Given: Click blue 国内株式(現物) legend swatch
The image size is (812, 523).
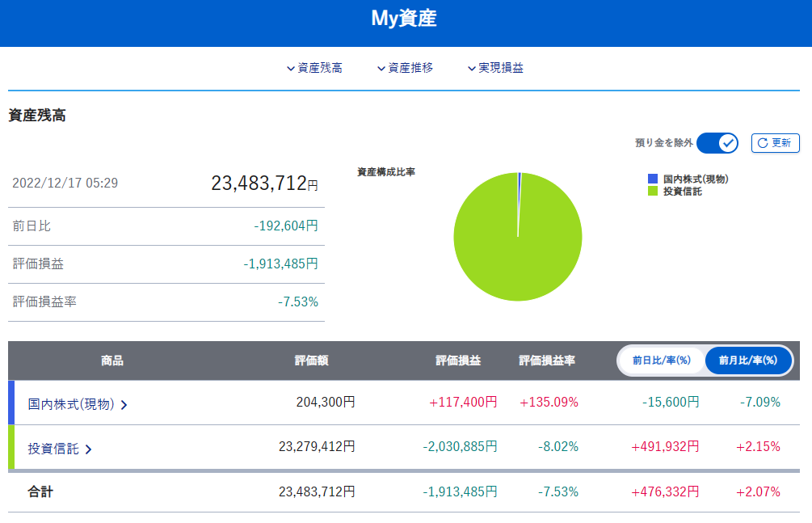Looking at the screenshot, I should pyautogui.click(x=653, y=179).
